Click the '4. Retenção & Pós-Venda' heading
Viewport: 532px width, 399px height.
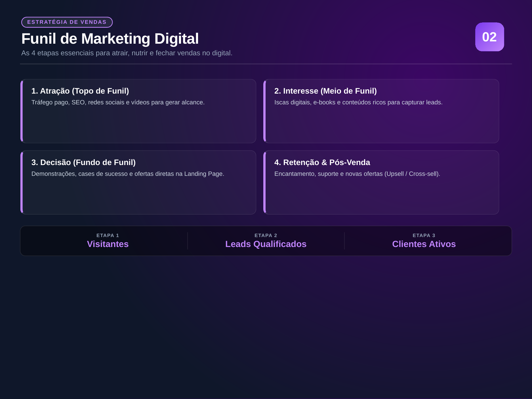coord(322,162)
